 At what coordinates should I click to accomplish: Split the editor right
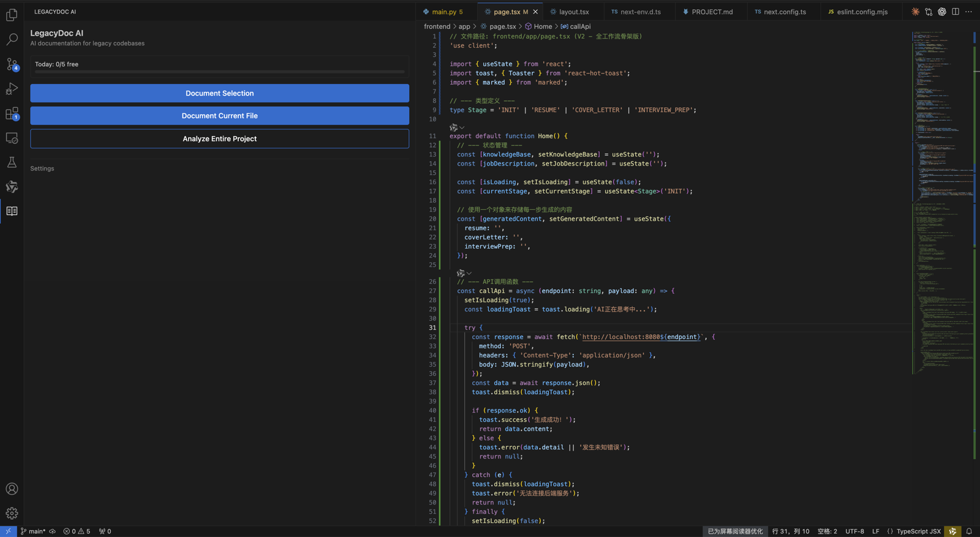[956, 12]
